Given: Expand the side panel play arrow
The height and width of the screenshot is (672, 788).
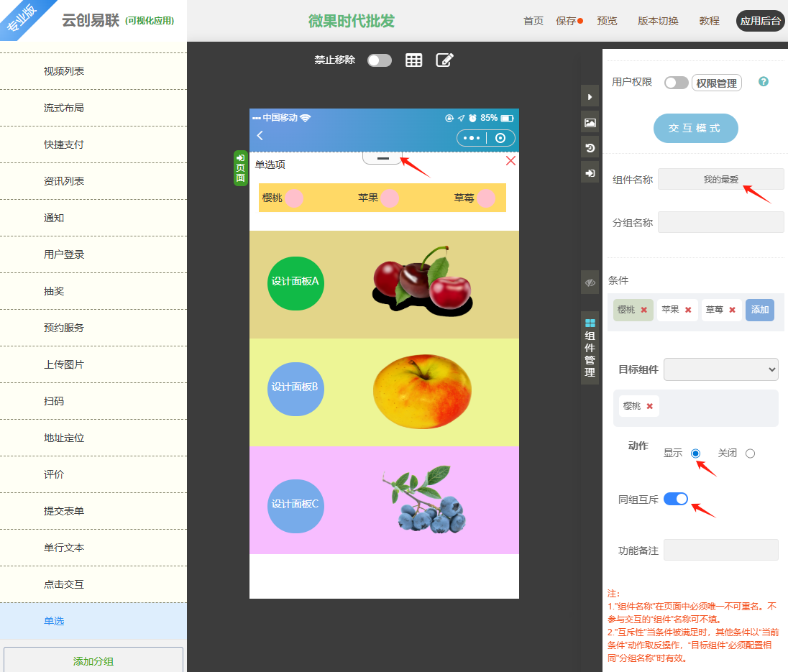Looking at the screenshot, I should point(590,96).
